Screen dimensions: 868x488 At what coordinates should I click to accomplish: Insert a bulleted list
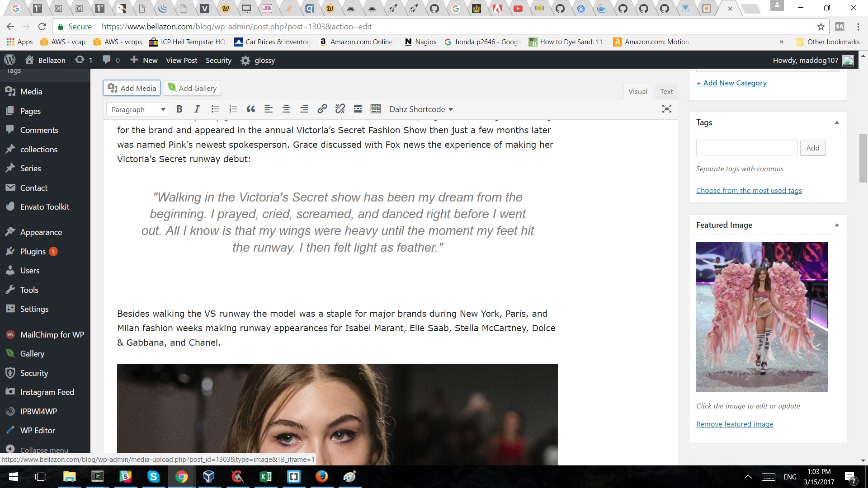click(x=215, y=109)
